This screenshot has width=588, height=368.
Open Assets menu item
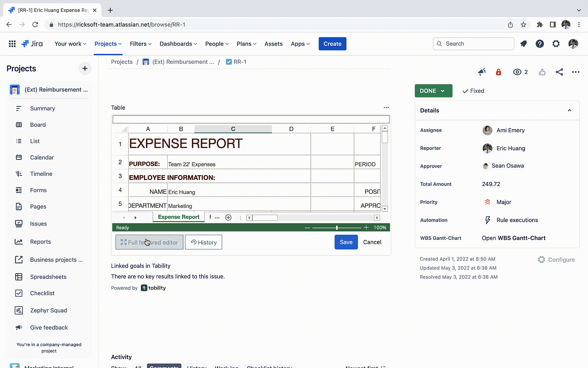274,44
